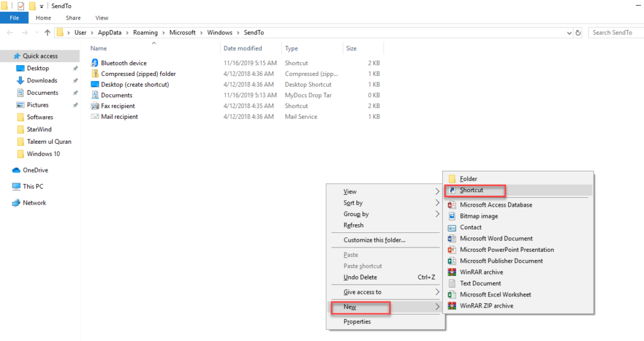Click Properties in the context menu
This screenshot has width=644, height=341.
[357, 322]
